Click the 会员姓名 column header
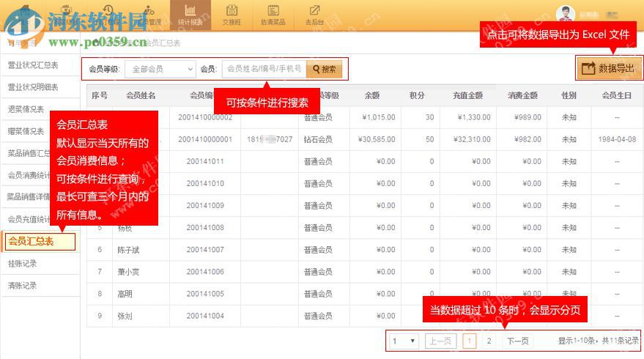This screenshot has height=359, width=644. 141,95
